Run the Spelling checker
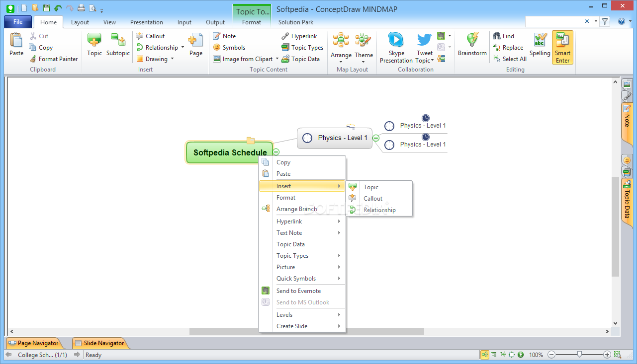 [540, 45]
